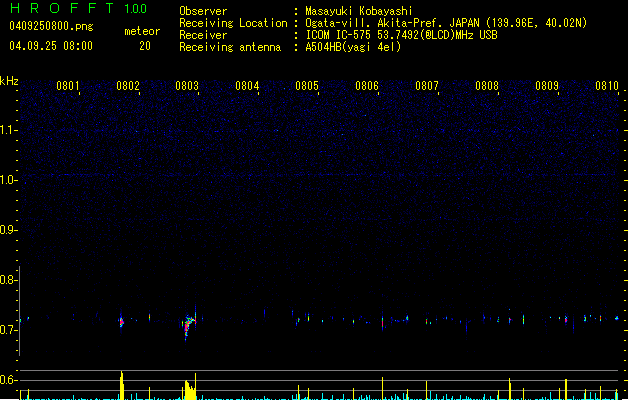Viewport: 629px width, 400px height.
Task: Click the 0801 time marker
Action: (67, 86)
